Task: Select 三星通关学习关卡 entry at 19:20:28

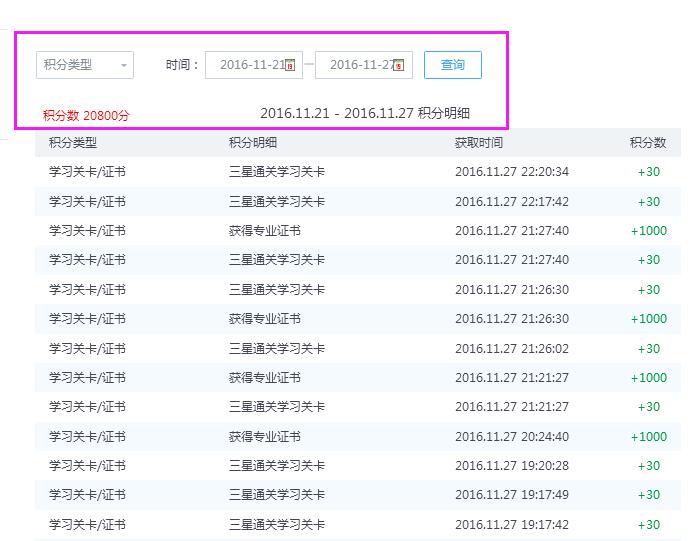Action: tap(276, 466)
